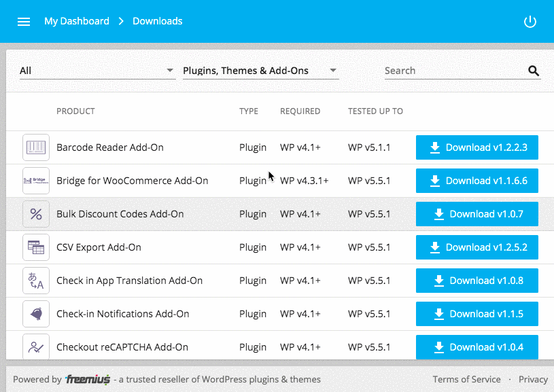554x392 pixels.
Task: Expand the 'All' filter dropdown
Action: click(97, 71)
